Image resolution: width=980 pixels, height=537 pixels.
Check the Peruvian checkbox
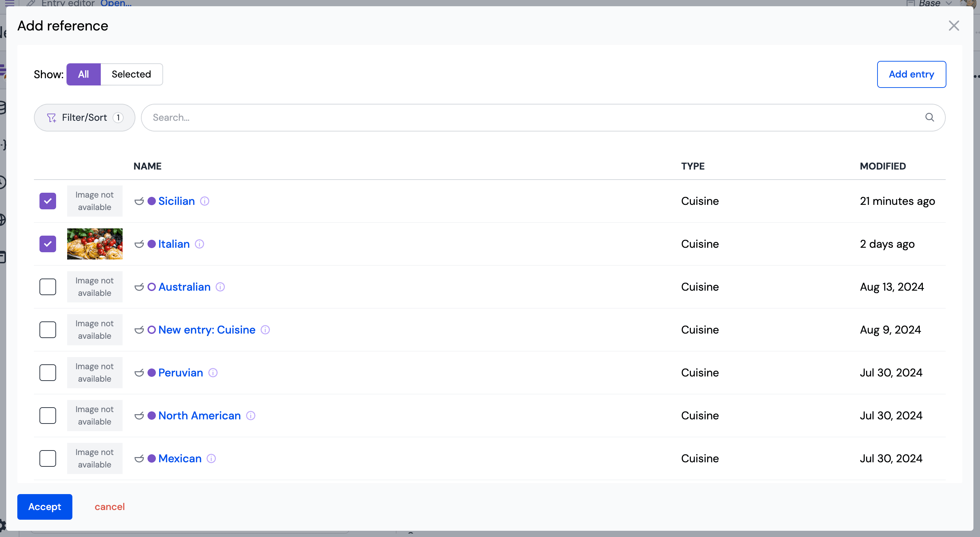[47, 373]
